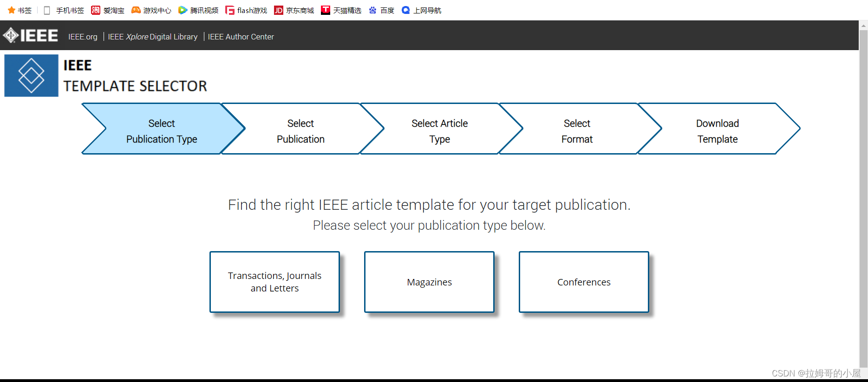This screenshot has height=382, width=868.
Task: Open the 百度 bookmark
Action: [x=381, y=10]
